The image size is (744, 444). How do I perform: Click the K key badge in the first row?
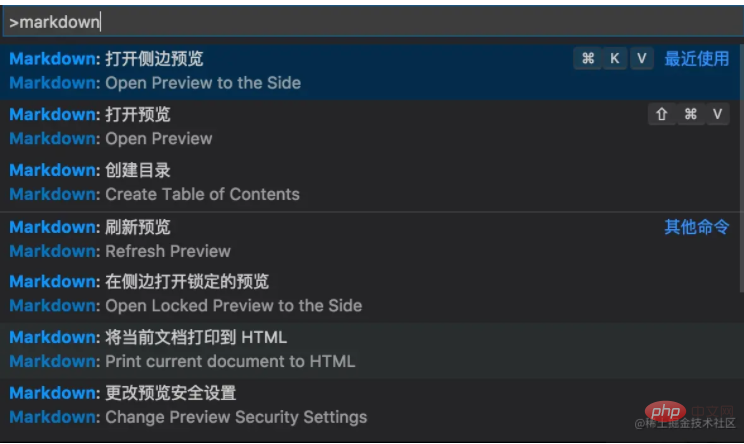(x=615, y=59)
